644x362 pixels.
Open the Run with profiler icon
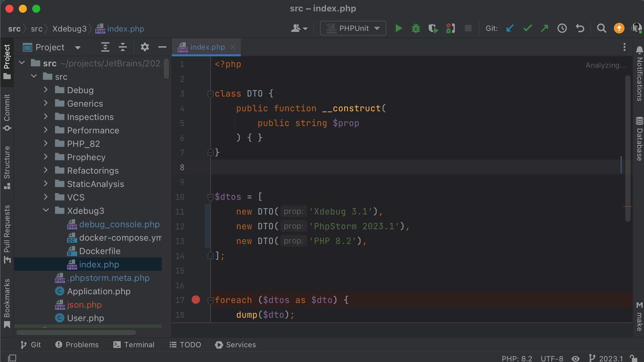[x=433, y=28]
